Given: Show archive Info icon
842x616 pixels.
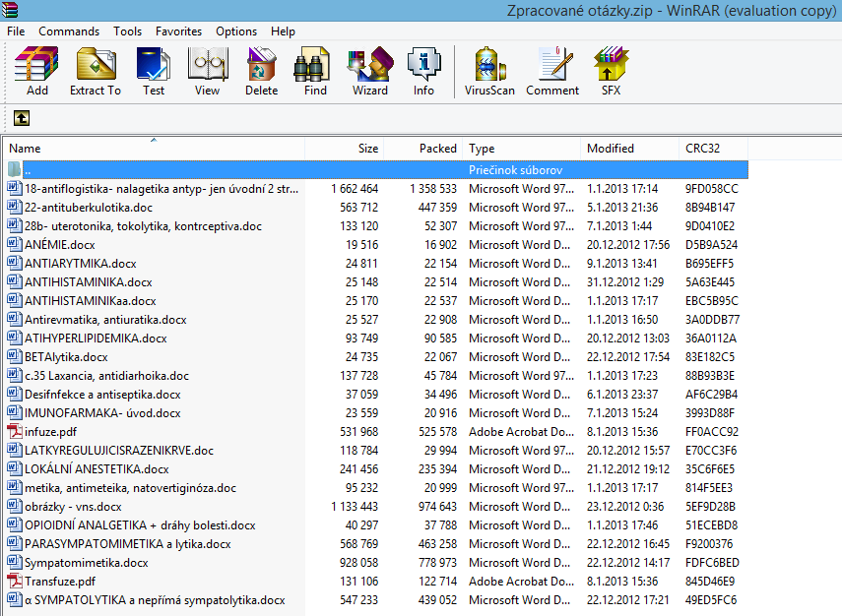Looking at the screenshot, I should pos(423,72).
